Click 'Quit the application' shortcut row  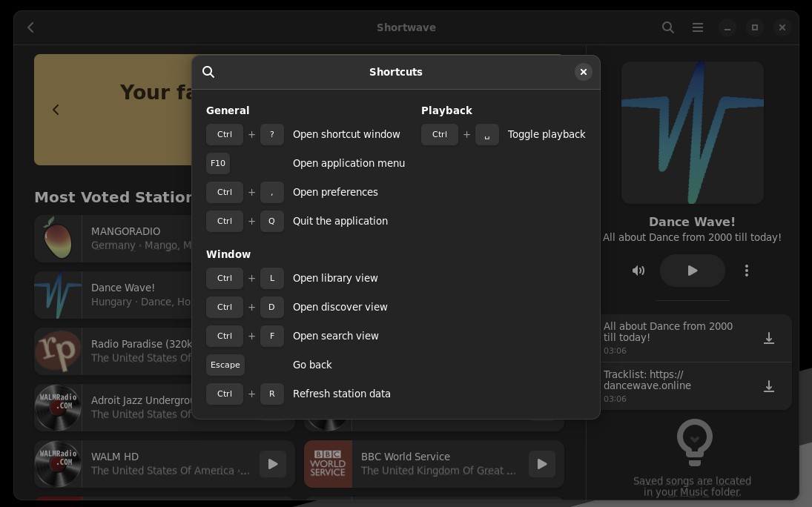[x=306, y=221]
